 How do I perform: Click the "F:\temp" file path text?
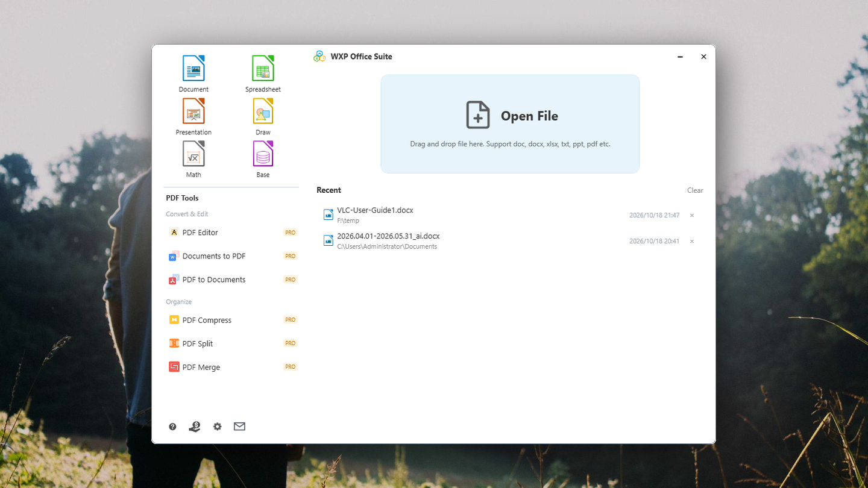click(348, 221)
